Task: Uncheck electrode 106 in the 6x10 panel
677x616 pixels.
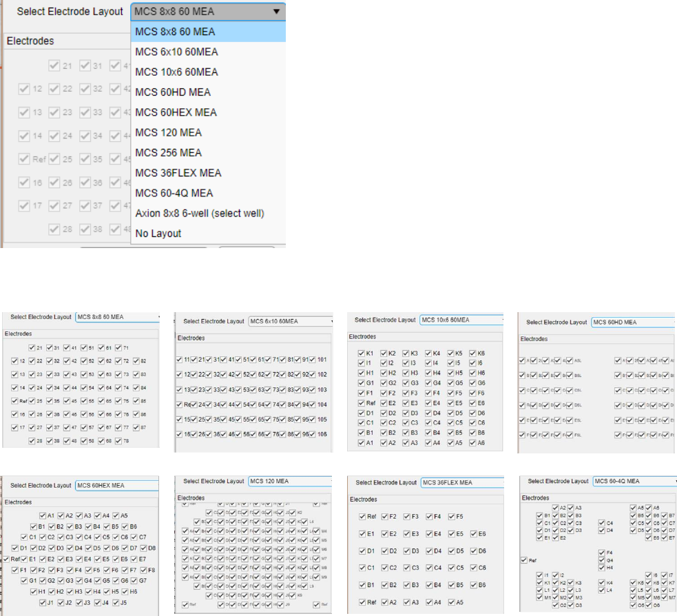Action: [312, 434]
